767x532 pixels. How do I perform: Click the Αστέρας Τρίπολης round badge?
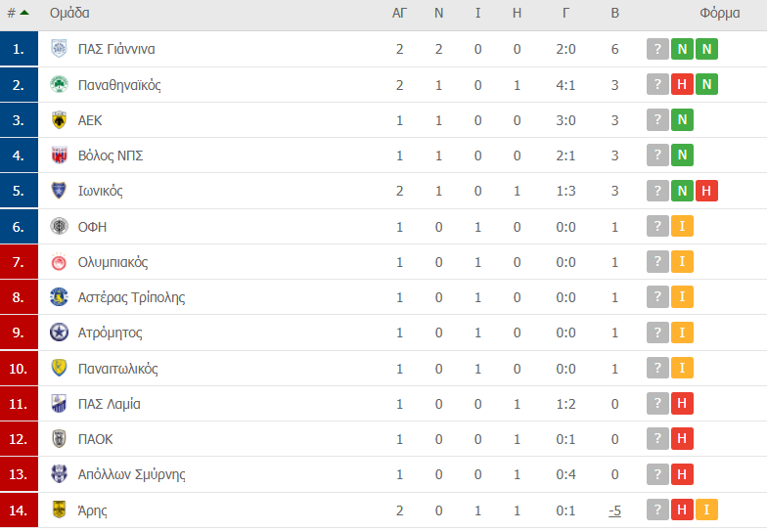tap(59, 297)
